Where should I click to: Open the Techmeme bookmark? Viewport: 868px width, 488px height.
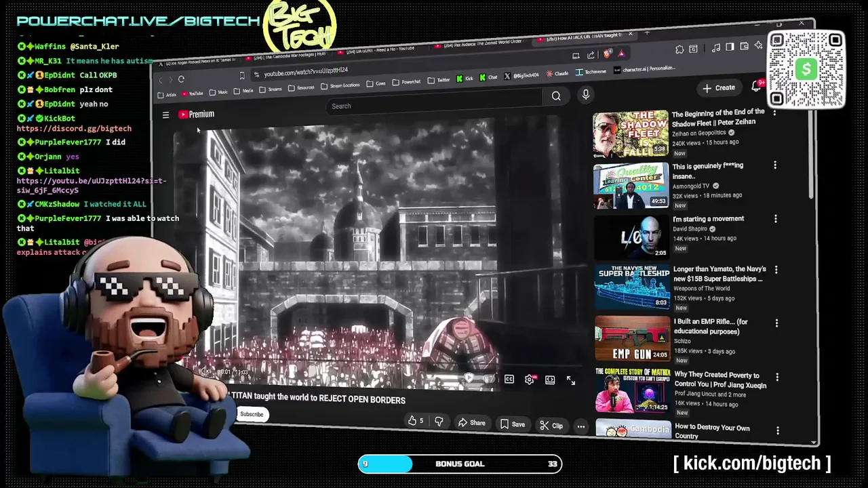click(x=591, y=72)
